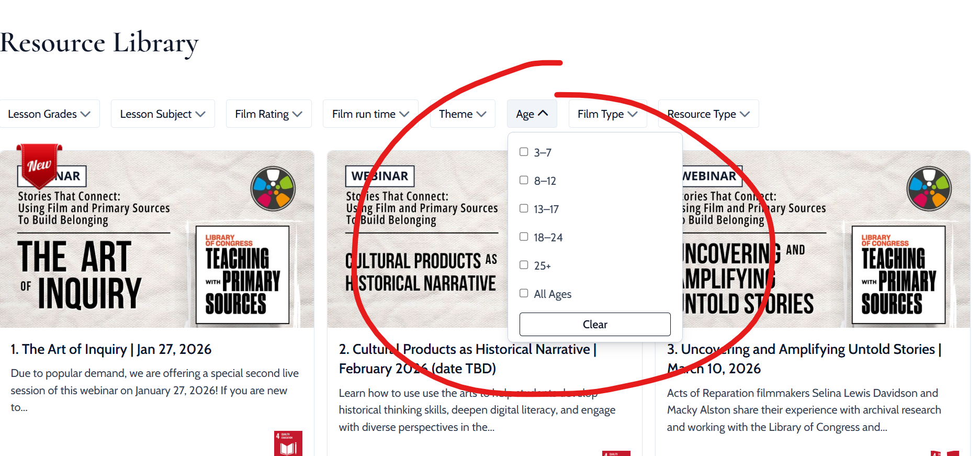
Task: Open The Art of Inquiry webinar title
Action: [x=111, y=349]
